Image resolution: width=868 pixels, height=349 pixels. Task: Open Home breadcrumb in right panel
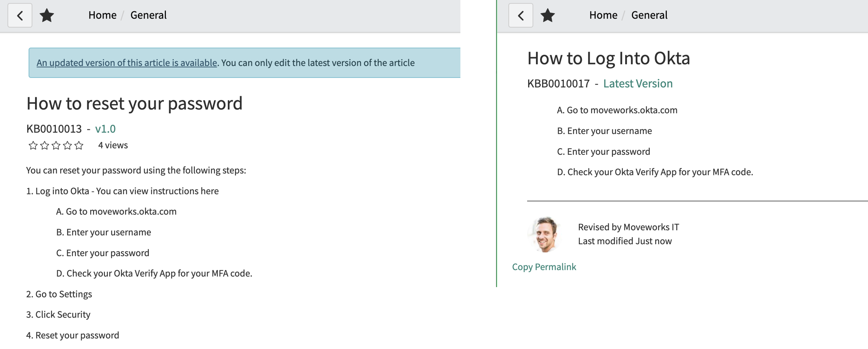(x=603, y=15)
